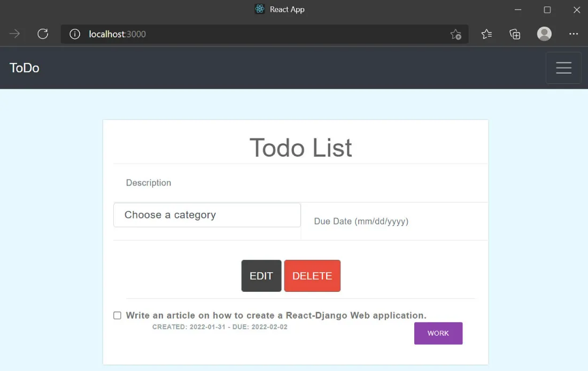Screen dimensions: 588x371
Task: Open the Choose a category dropdown
Action: [x=207, y=215]
